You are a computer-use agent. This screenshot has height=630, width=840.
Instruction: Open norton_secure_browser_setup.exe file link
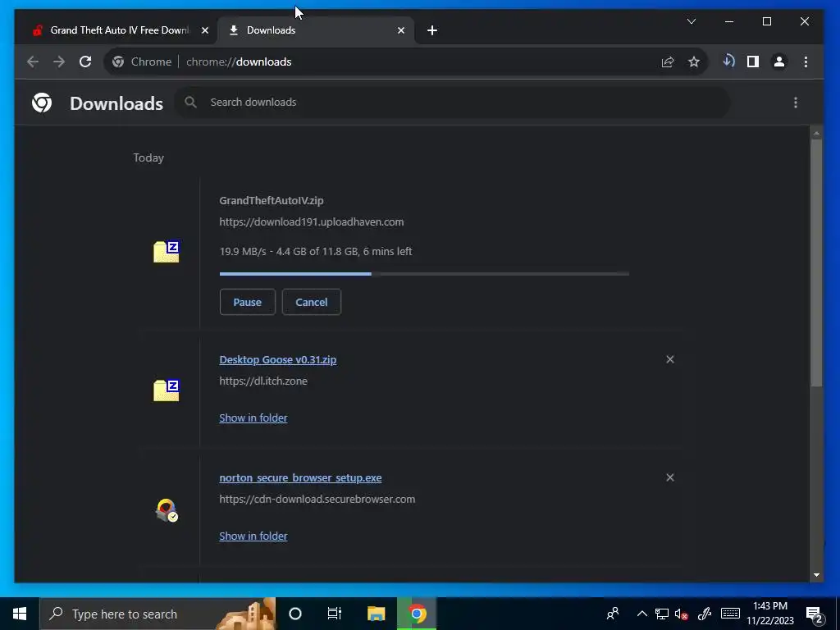(300, 478)
